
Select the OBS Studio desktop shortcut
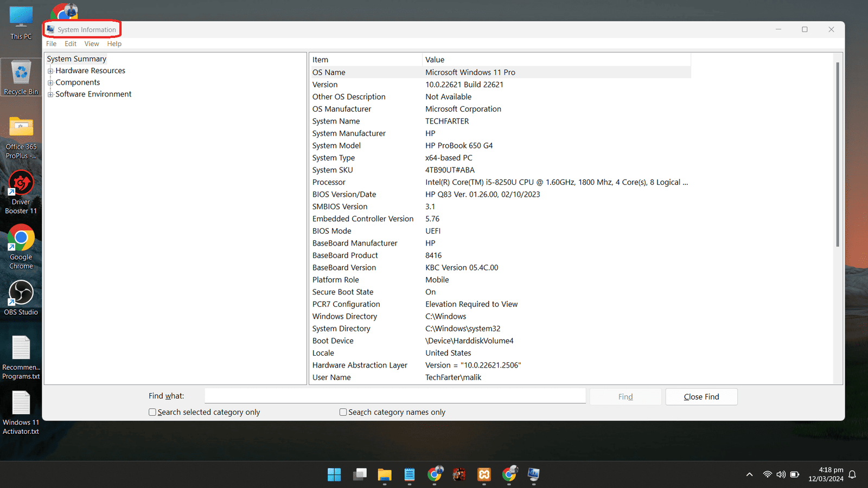click(x=21, y=297)
